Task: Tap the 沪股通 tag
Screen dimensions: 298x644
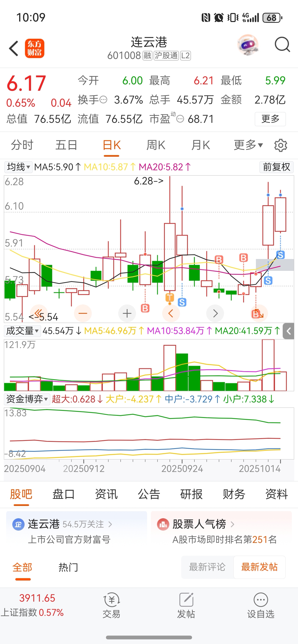Action: (166, 55)
